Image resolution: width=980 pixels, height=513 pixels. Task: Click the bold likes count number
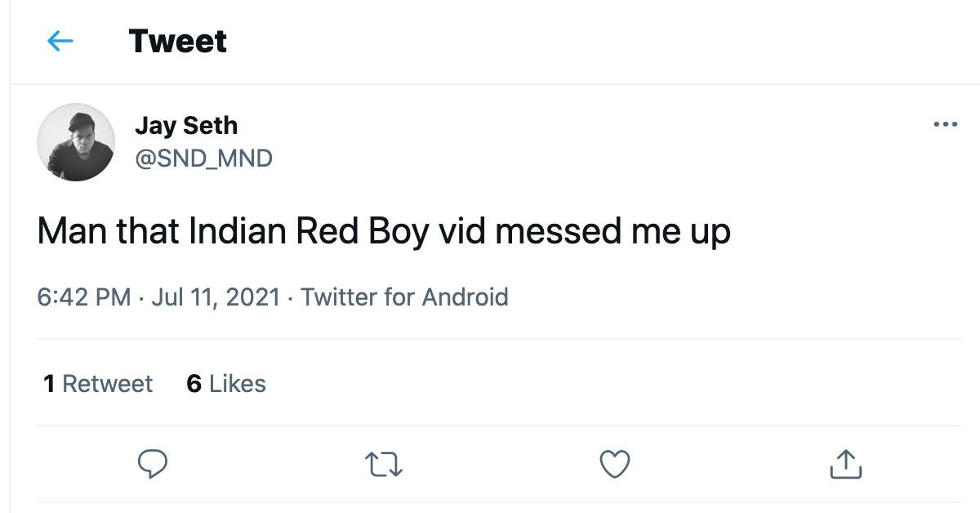(x=194, y=384)
